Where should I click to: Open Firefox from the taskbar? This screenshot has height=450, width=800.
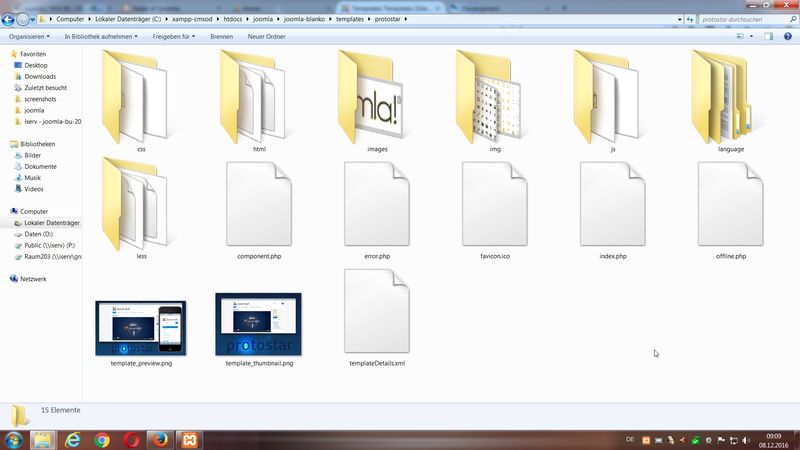(160, 439)
